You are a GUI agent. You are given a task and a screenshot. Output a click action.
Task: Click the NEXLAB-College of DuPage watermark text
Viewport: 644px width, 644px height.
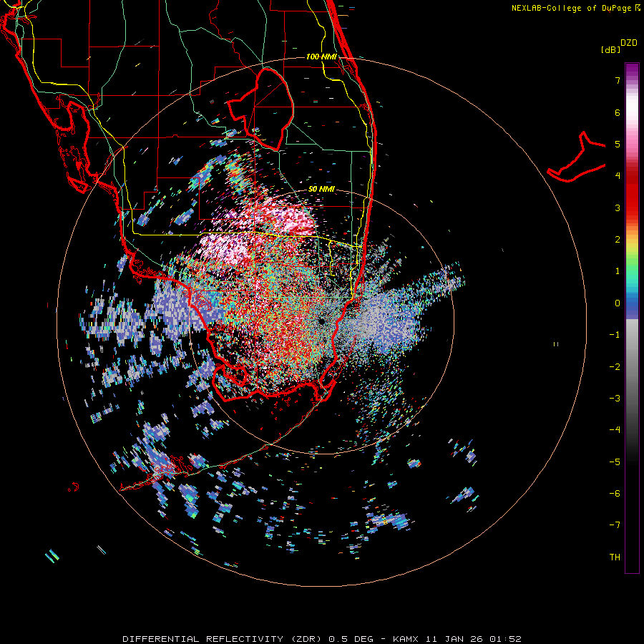tap(576, 8)
